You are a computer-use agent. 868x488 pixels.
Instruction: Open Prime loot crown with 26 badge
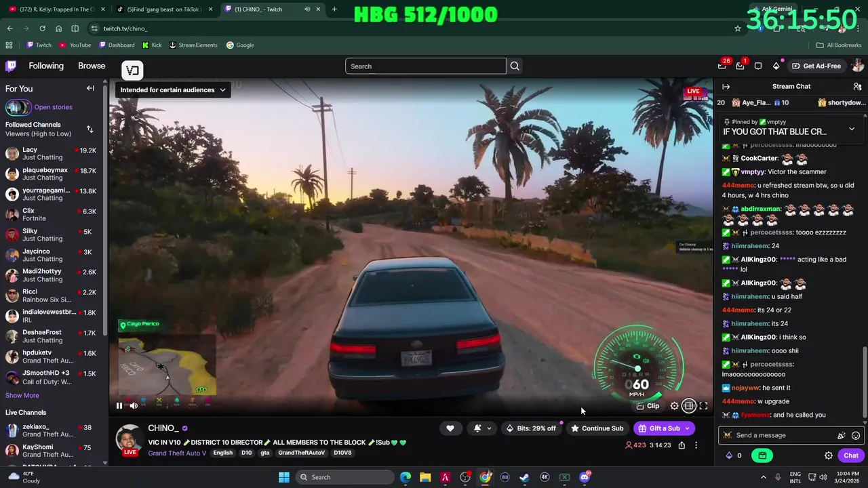click(x=722, y=66)
